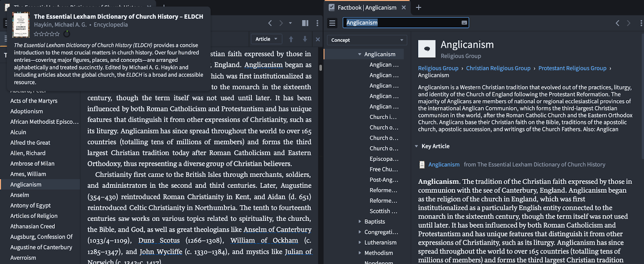The height and width of the screenshot is (264, 644).
Task: Jump to previous article with up arrow
Action: point(291,39)
